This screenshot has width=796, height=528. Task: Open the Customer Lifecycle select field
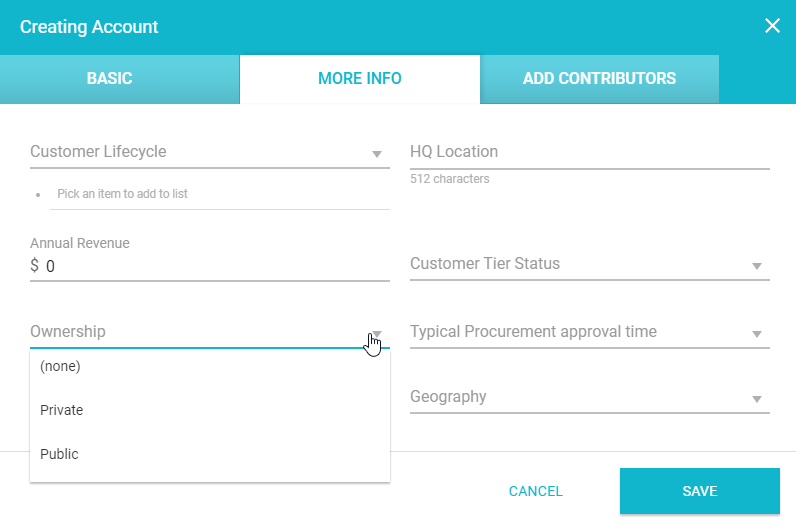[x=200, y=152]
